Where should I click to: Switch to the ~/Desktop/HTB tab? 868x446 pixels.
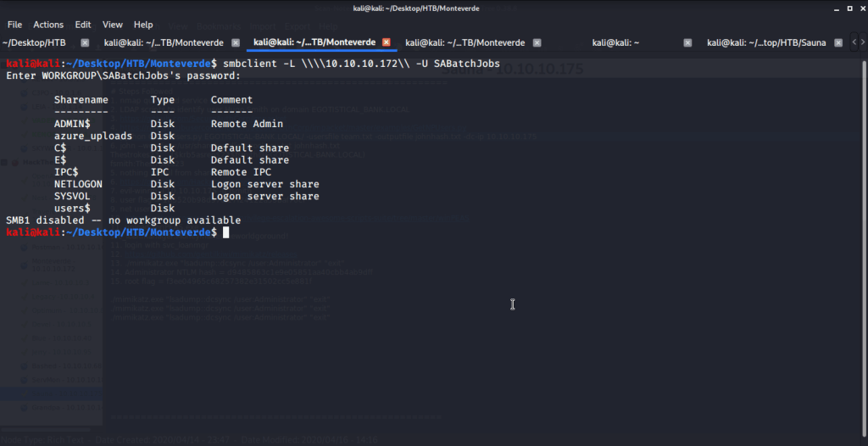click(x=34, y=42)
